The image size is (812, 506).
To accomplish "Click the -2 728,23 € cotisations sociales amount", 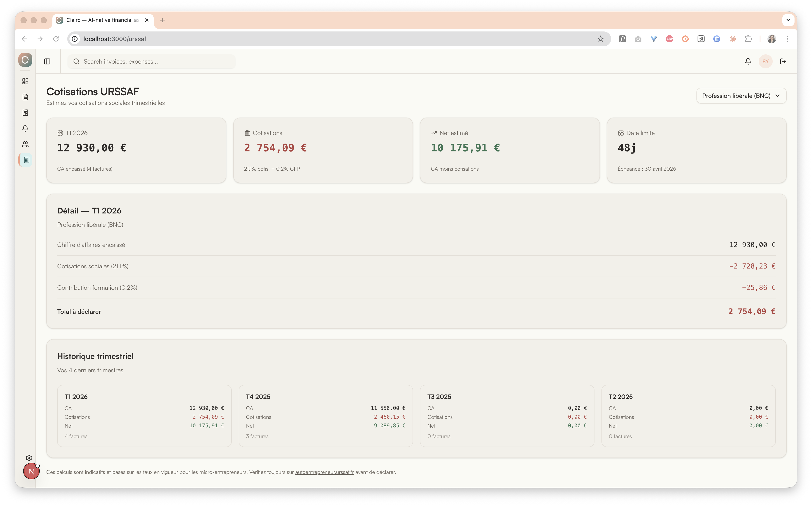I will [752, 266].
